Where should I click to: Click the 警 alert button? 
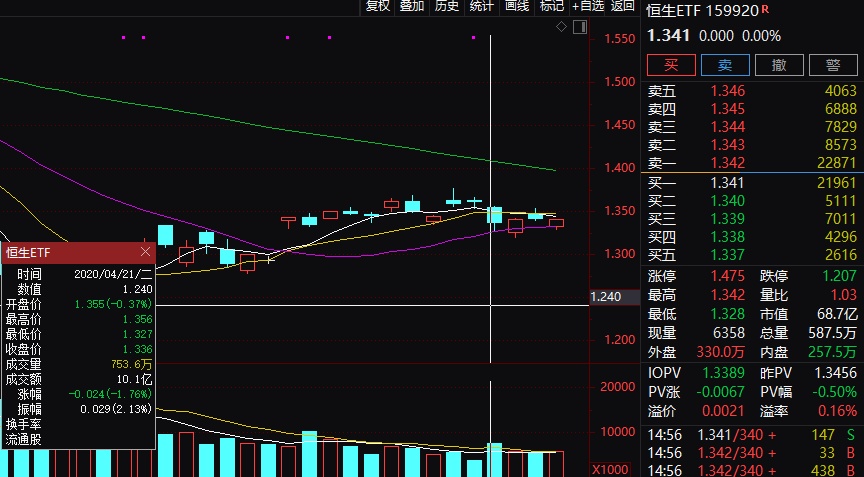[833, 65]
